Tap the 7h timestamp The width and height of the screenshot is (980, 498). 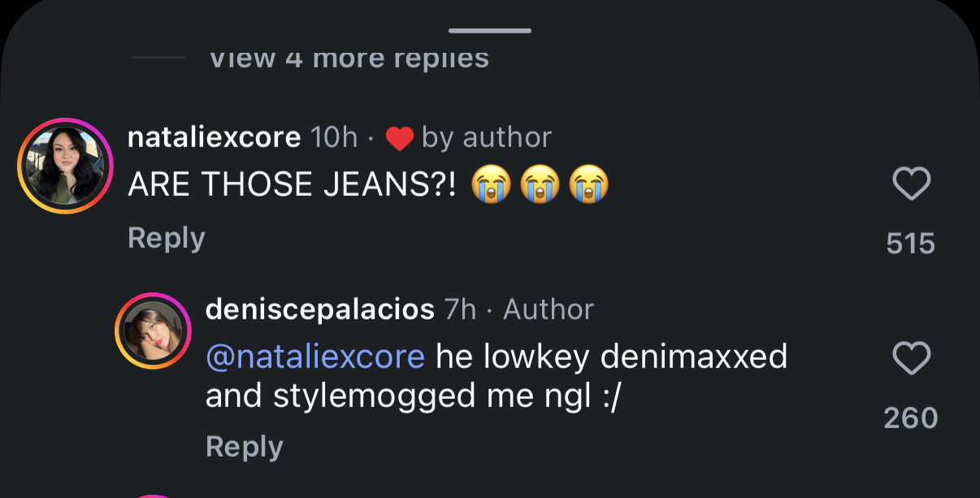[x=460, y=310]
